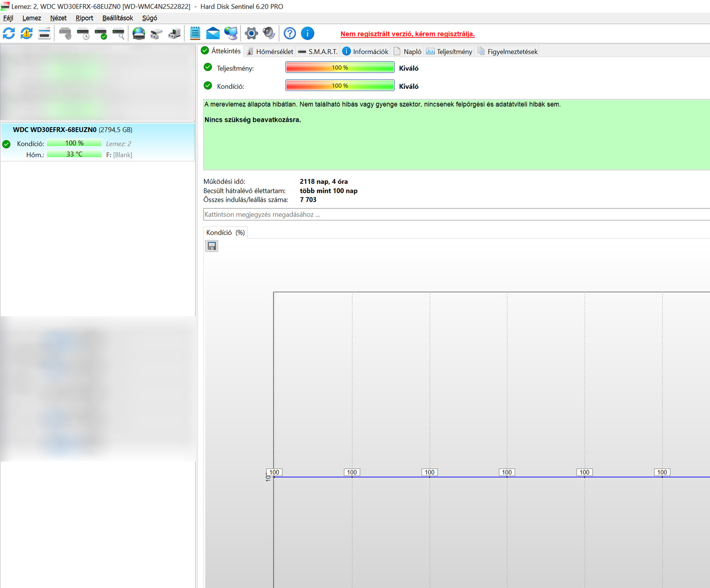Open the Beállítások menu

[118, 18]
